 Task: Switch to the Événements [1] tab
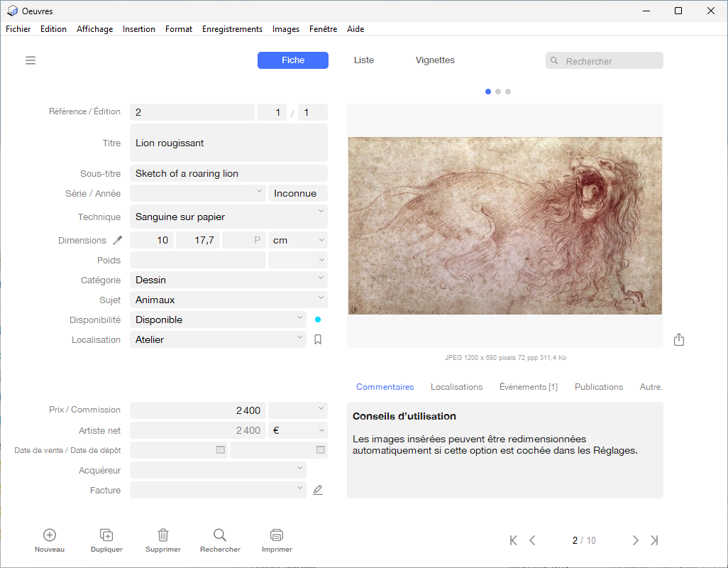[528, 387]
